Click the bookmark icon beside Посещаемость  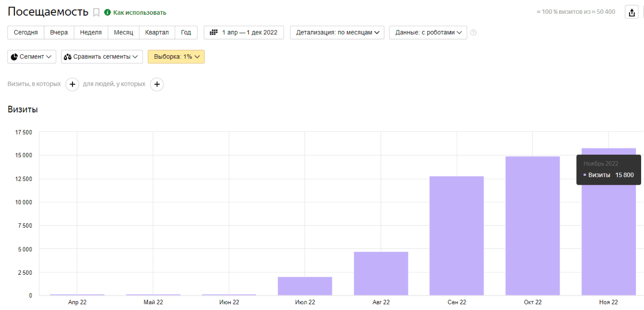(x=96, y=12)
